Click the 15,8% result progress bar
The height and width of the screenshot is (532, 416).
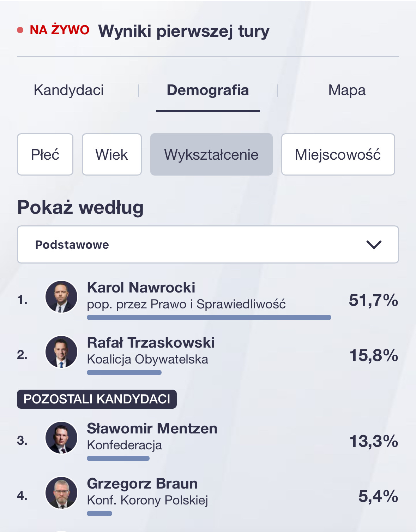click(124, 372)
